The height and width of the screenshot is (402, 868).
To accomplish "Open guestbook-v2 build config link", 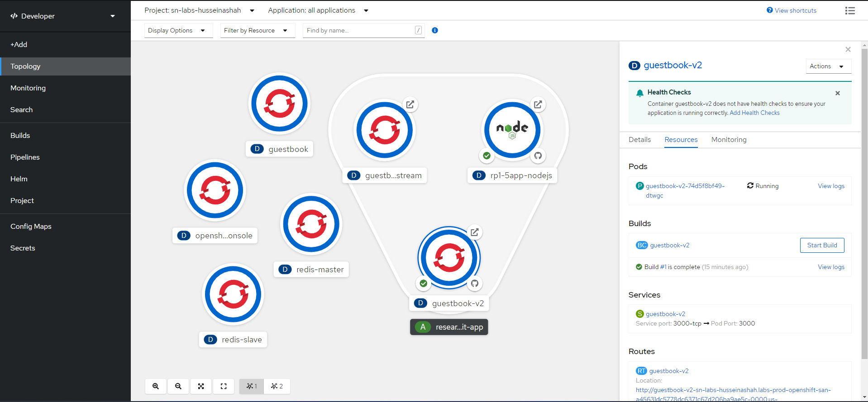I will (670, 245).
